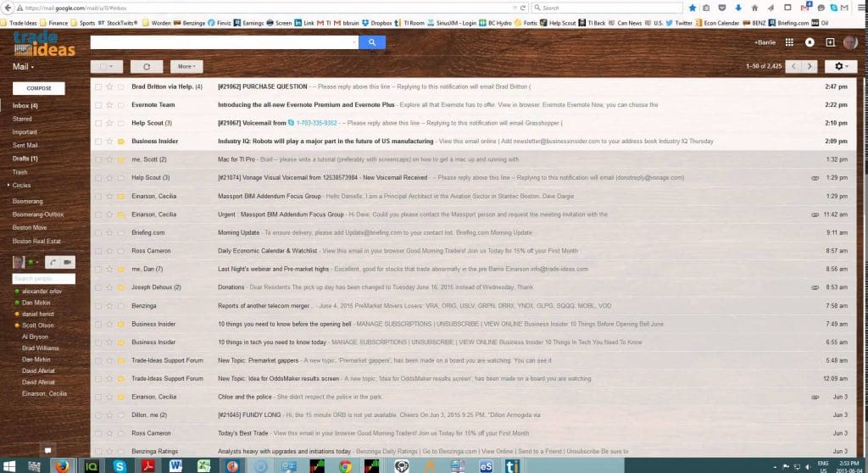Select checkbox for Briefing.com email

coord(98,233)
